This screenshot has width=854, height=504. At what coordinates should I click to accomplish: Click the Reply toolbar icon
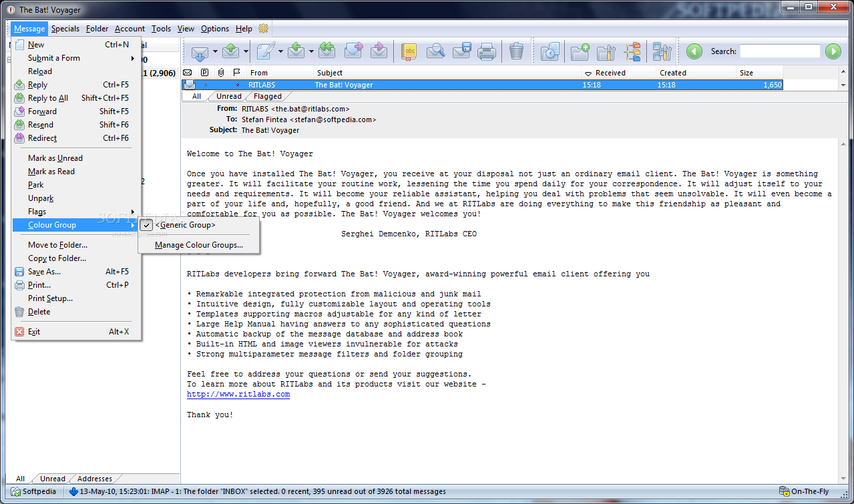(297, 51)
